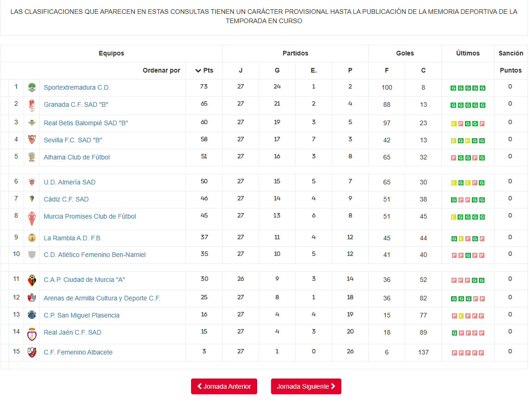Click the Equipos header
This screenshot has width=532, height=403.
(x=111, y=53)
